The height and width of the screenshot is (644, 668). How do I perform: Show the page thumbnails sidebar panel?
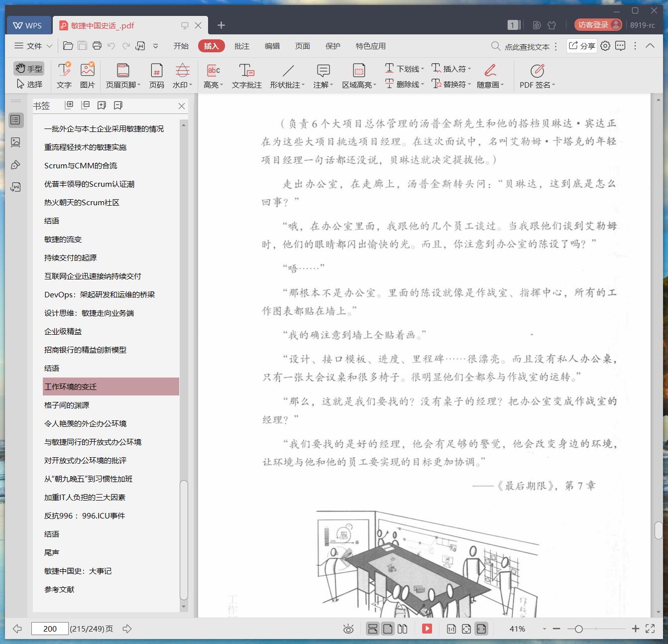pyautogui.click(x=16, y=142)
